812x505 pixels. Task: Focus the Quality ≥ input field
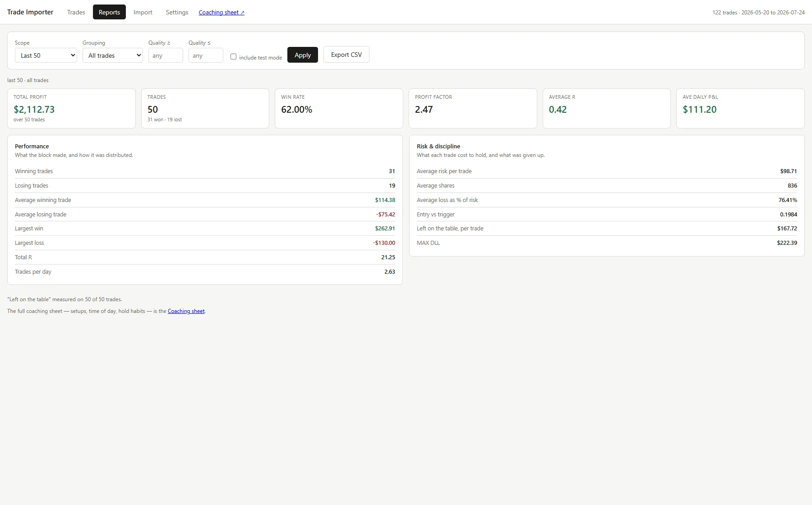click(166, 55)
